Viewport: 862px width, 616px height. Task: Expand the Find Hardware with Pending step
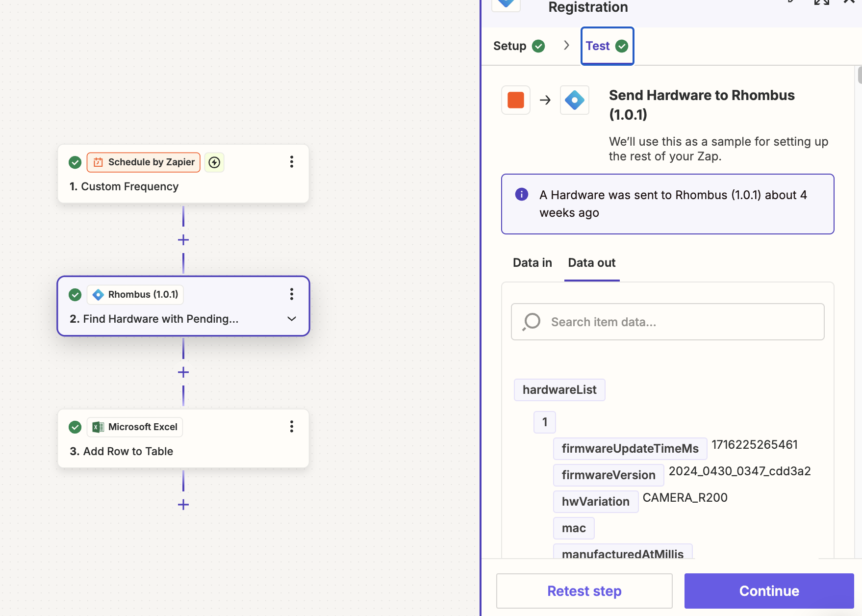pos(292,319)
